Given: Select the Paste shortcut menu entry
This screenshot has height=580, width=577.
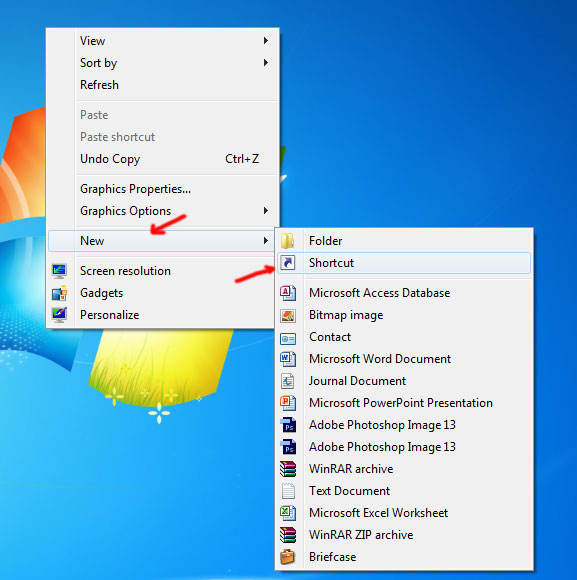Looking at the screenshot, I should click(163, 137).
